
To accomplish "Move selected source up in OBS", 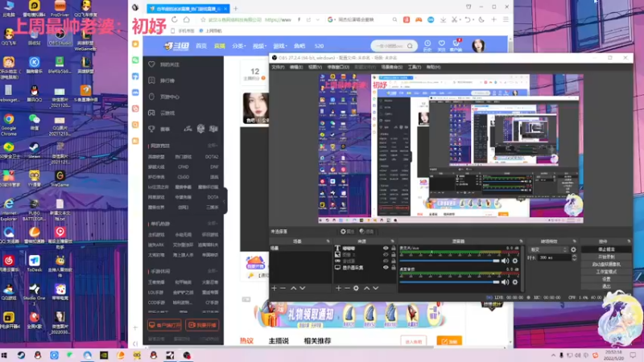I will pyautogui.click(x=367, y=288).
